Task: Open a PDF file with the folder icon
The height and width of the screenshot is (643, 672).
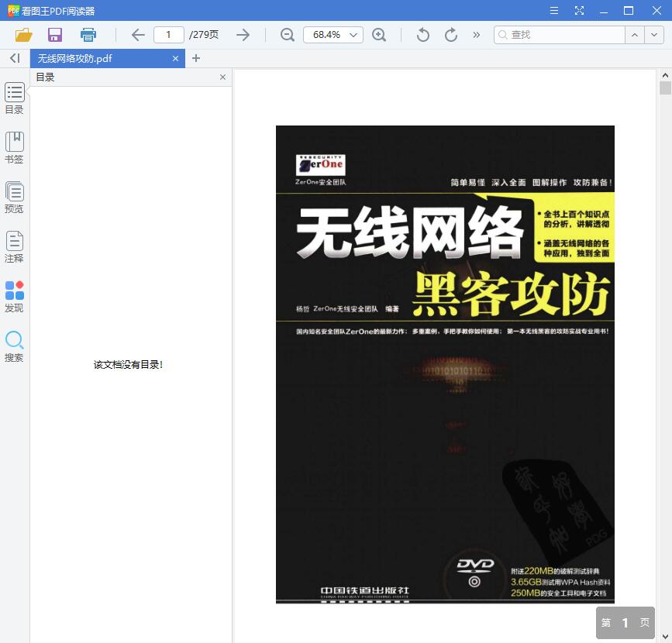Action: tap(23, 35)
